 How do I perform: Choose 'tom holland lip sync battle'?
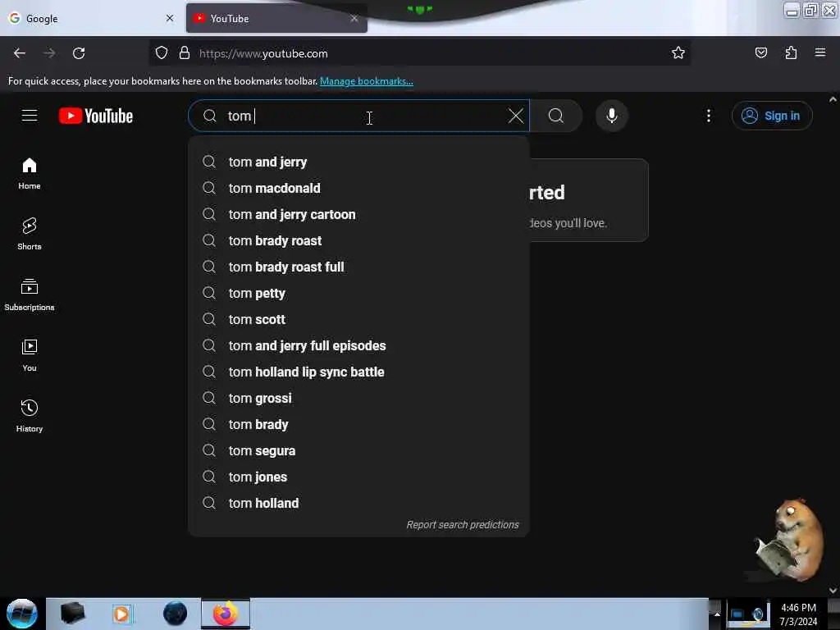tap(358, 372)
